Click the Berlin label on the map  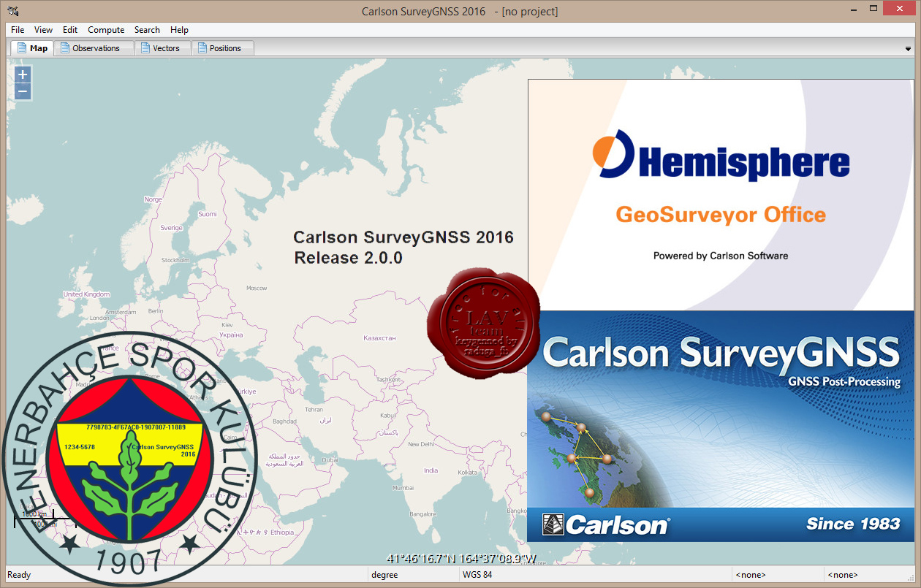click(x=156, y=310)
